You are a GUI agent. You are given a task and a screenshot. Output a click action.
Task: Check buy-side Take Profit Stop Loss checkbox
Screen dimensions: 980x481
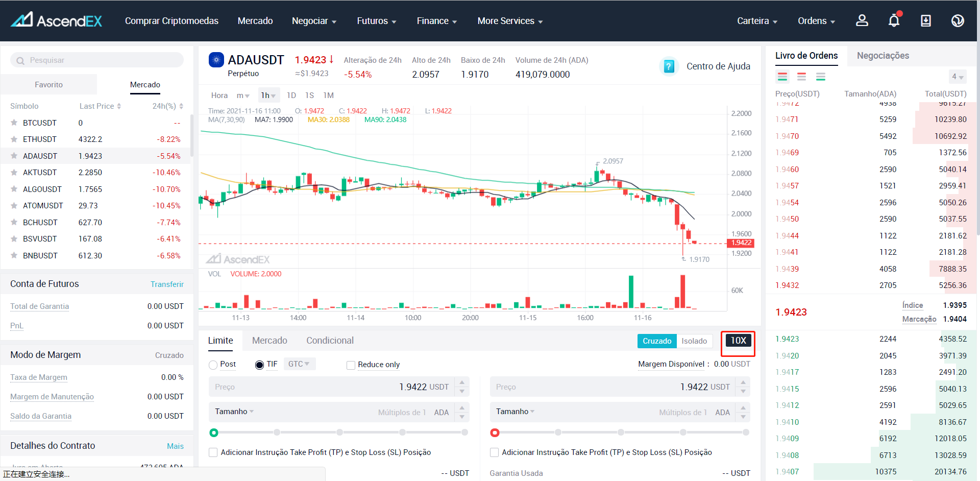[x=213, y=452]
